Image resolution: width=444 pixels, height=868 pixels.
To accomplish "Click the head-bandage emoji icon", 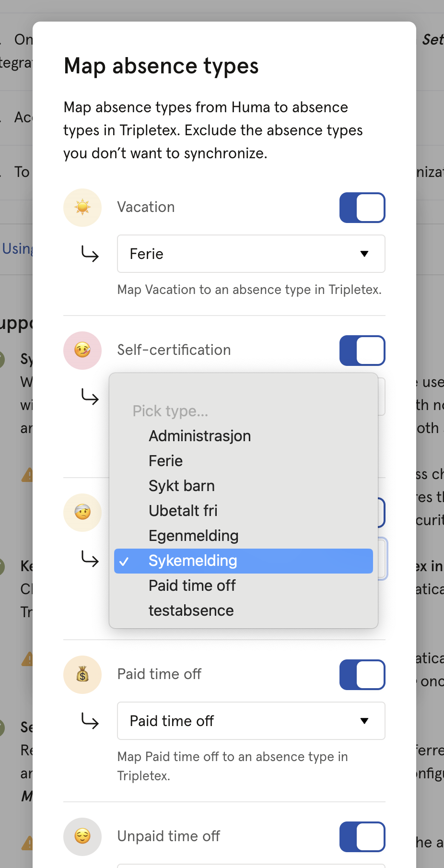I will tap(82, 512).
